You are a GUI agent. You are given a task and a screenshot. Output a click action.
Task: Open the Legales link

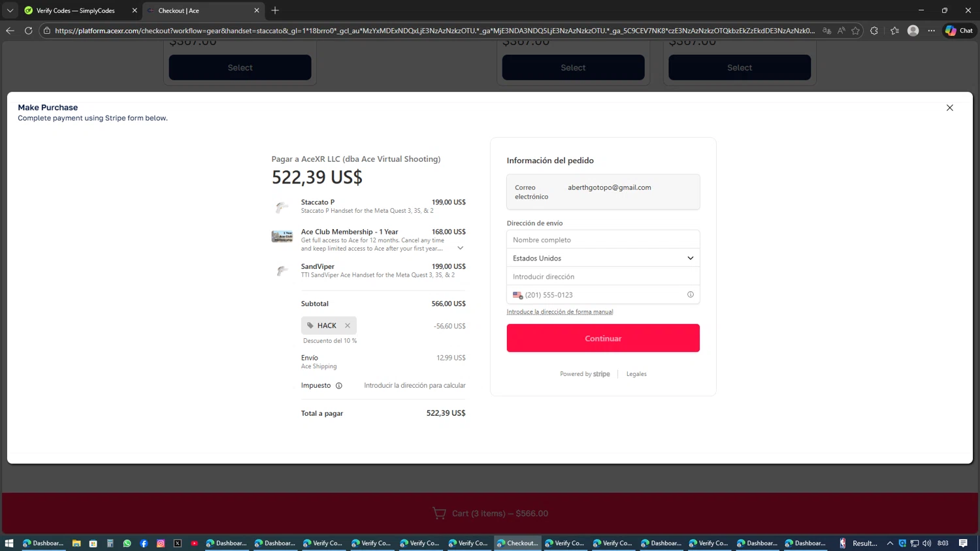[x=636, y=374]
